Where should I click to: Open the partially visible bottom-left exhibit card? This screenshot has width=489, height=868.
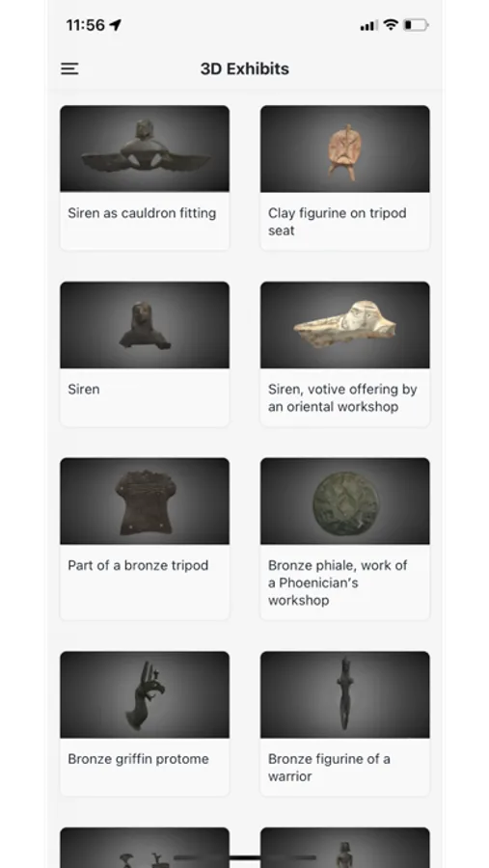[x=145, y=848]
